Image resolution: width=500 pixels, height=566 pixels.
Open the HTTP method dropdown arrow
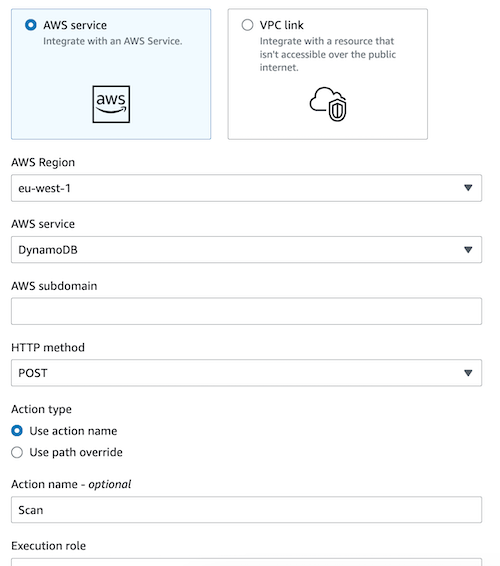[x=468, y=373]
